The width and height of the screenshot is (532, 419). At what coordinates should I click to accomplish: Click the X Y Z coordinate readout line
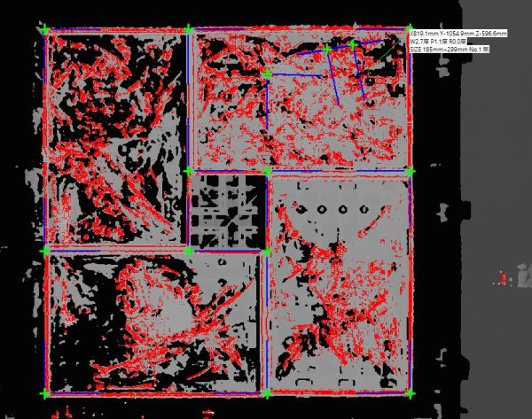[458, 32]
